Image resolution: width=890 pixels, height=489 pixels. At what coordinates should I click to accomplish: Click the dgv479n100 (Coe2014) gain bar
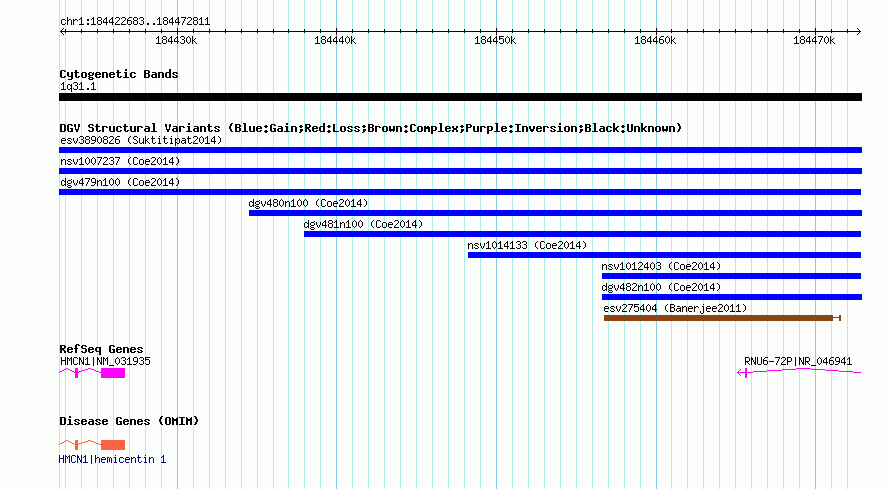click(x=460, y=192)
